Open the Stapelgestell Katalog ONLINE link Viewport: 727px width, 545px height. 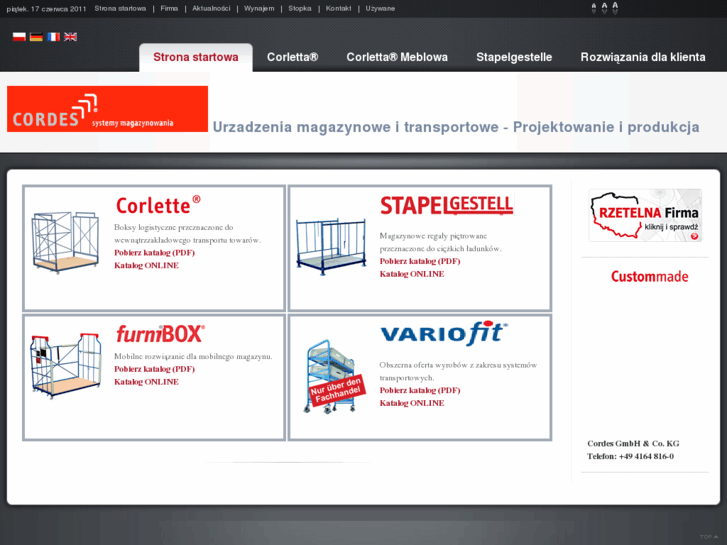412,274
